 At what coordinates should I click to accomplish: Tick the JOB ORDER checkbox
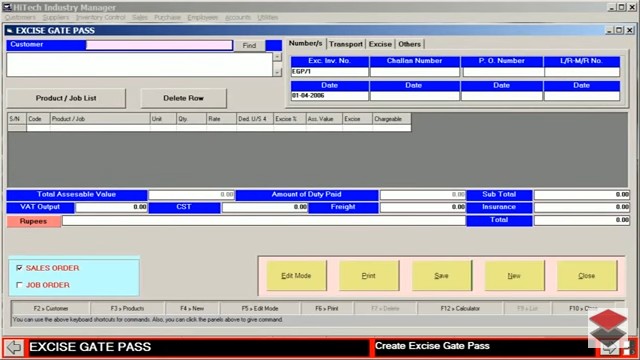click(x=19, y=285)
